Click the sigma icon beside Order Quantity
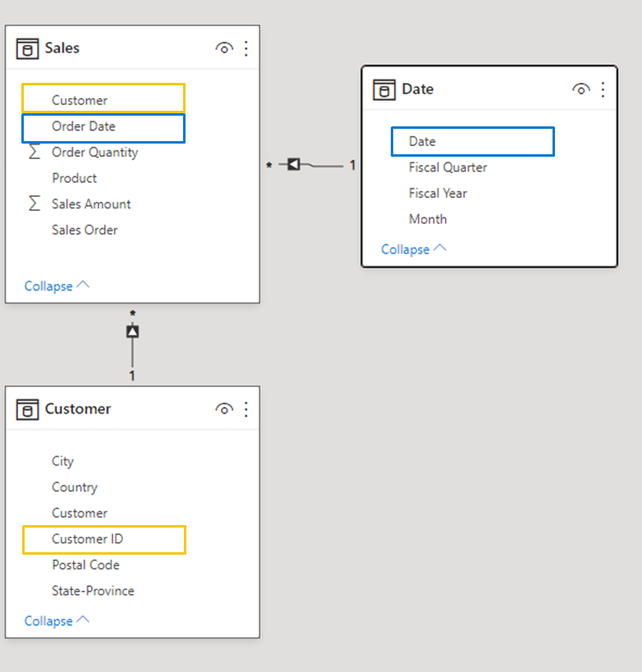The image size is (642, 672). [x=34, y=152]
